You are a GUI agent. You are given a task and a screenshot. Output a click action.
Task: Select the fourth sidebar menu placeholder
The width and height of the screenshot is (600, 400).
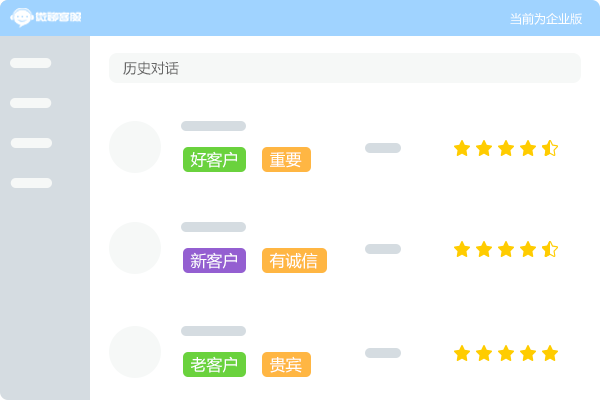click(31, 183)
